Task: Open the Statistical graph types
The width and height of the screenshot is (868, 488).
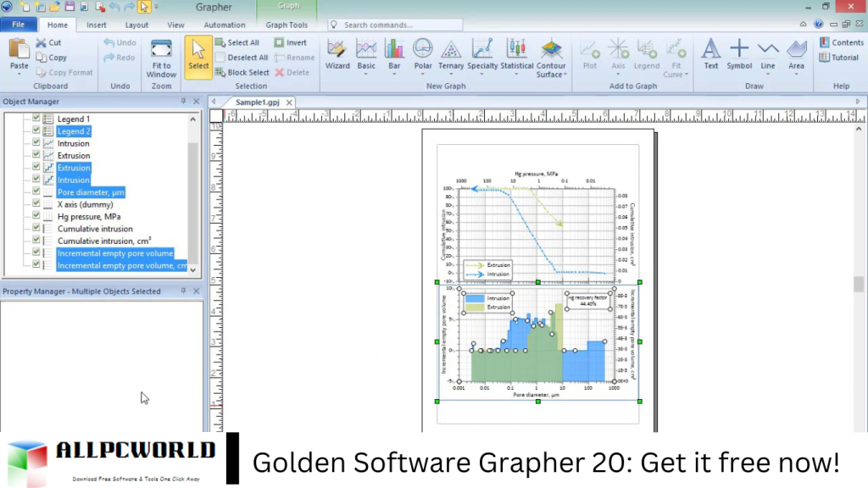Action: point(516,57)
